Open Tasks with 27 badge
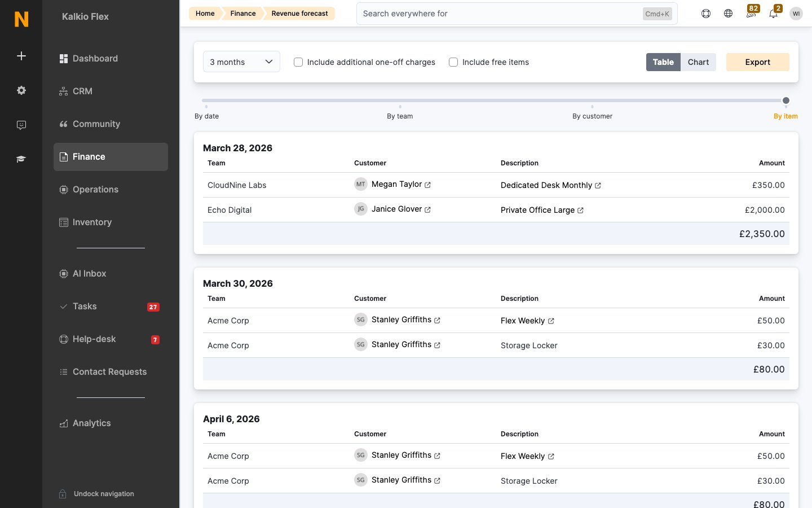 pos(111,306)
